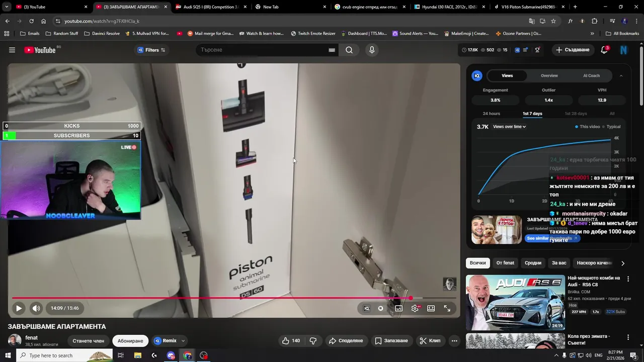Viewport: 644px width, 362px height.
Task: Toggle subtitles in the video player
Action: coord(398,308)
